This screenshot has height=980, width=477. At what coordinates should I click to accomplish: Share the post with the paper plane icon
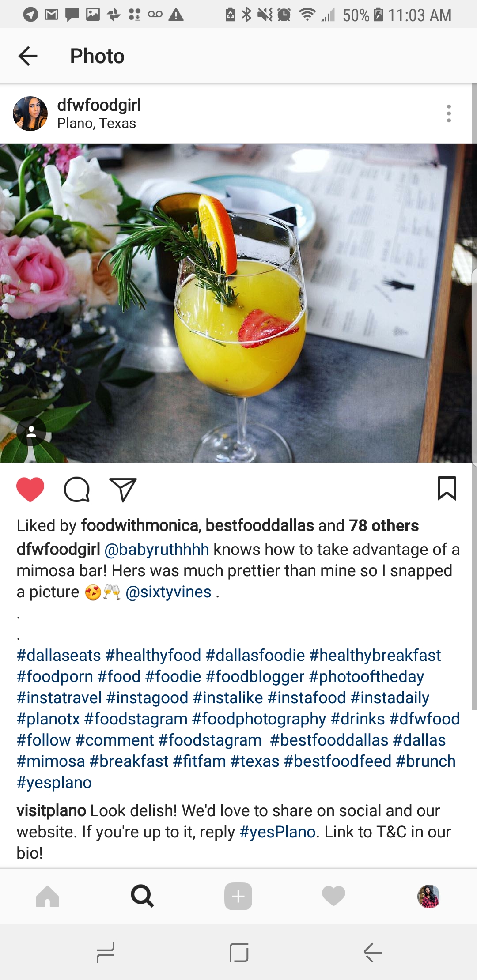click(x=123, y=490)
